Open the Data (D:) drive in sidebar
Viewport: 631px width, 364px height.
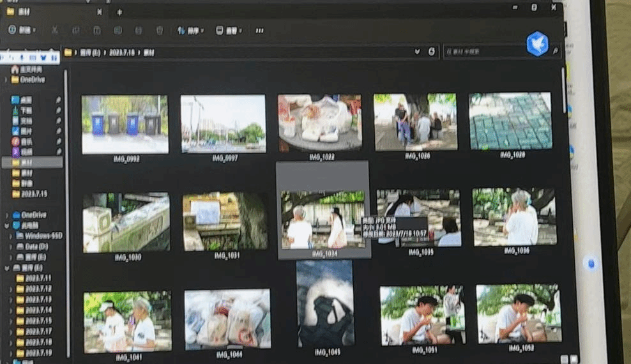[36, 246]
